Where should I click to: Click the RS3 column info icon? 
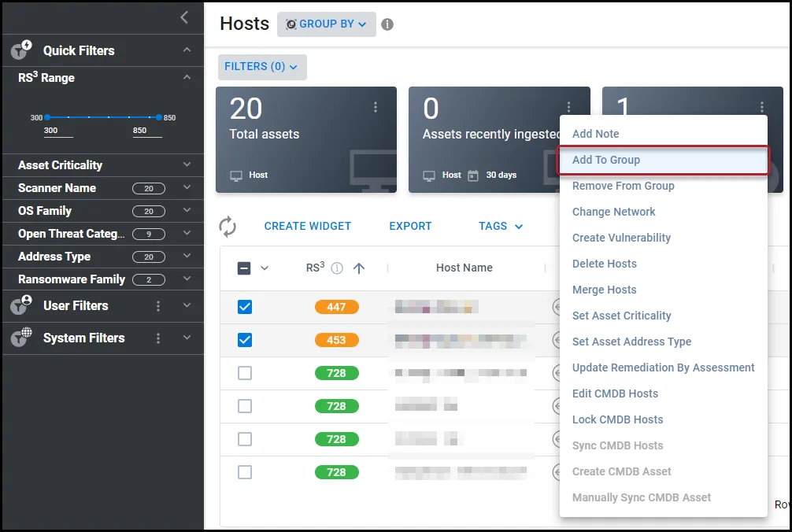tap(337, 268)
